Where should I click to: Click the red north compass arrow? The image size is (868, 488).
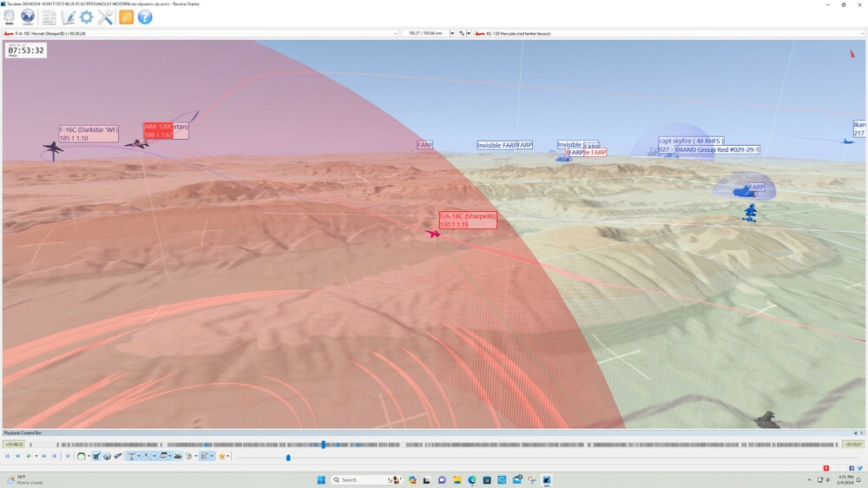click(x=852, y=54)
